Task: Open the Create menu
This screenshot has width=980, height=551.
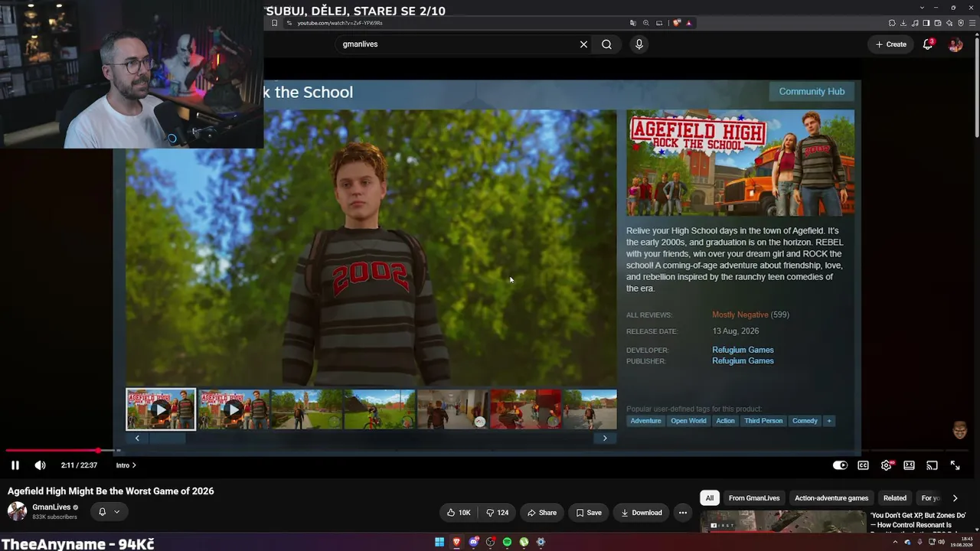Action: point(891,44)
